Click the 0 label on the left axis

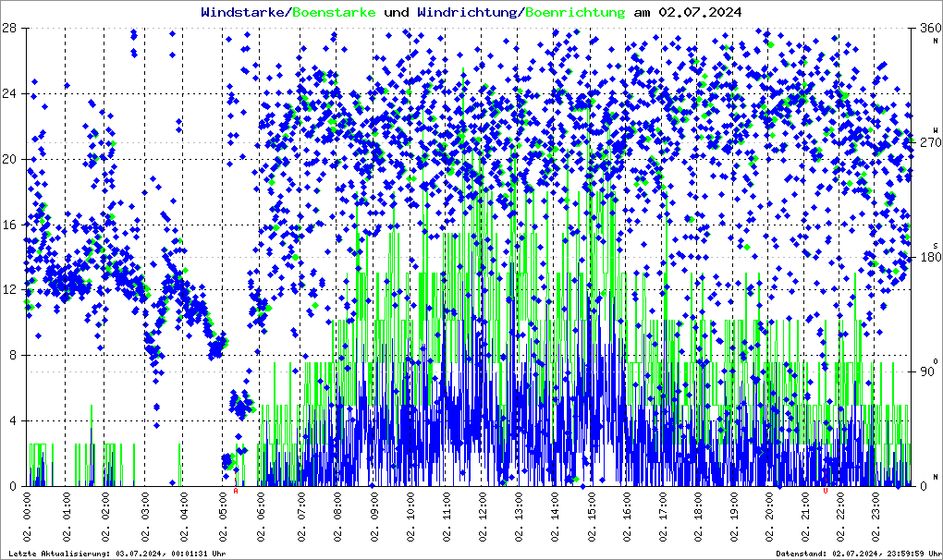tap(12, 486)
